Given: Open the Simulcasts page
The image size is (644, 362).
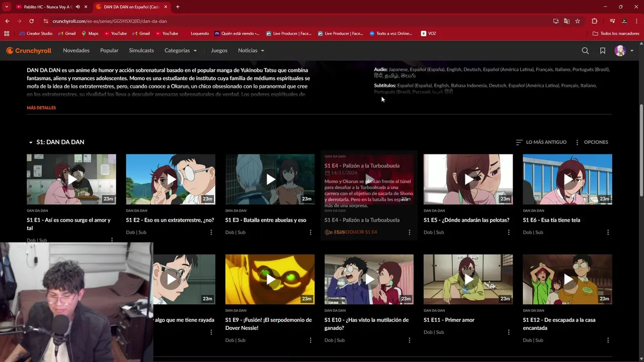Looking at the screenshot, I should tap(141, 51).
